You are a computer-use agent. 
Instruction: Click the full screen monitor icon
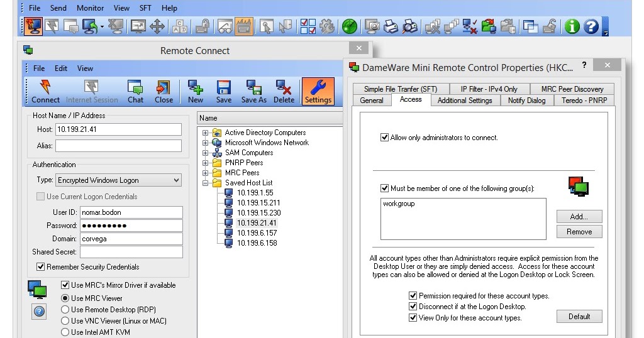coord(138,26)
